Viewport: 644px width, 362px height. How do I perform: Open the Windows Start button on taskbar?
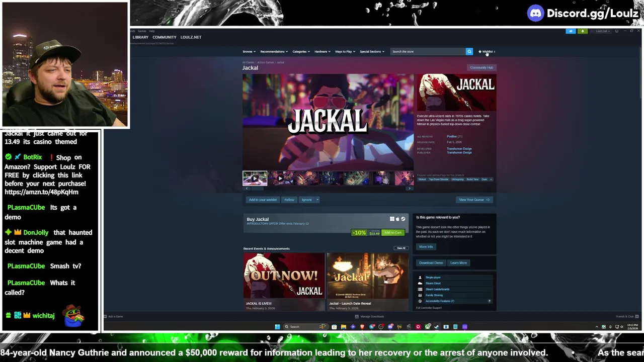(x=277, y=327)
